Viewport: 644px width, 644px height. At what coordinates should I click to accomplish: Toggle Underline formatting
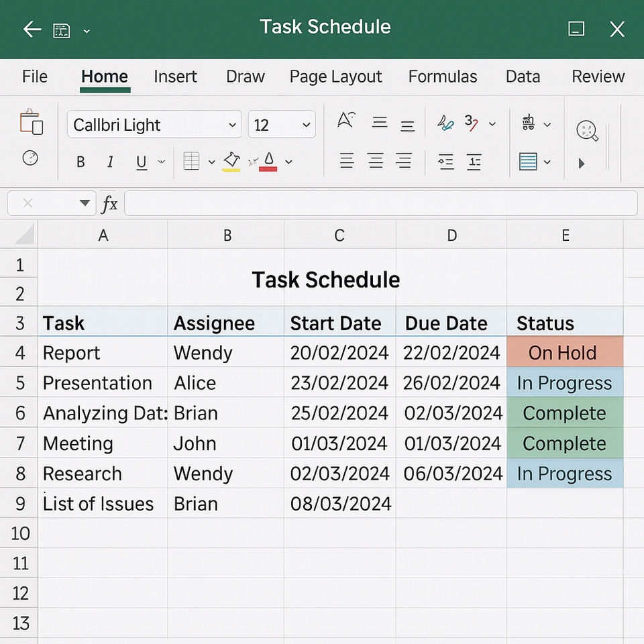pos(141,162)
